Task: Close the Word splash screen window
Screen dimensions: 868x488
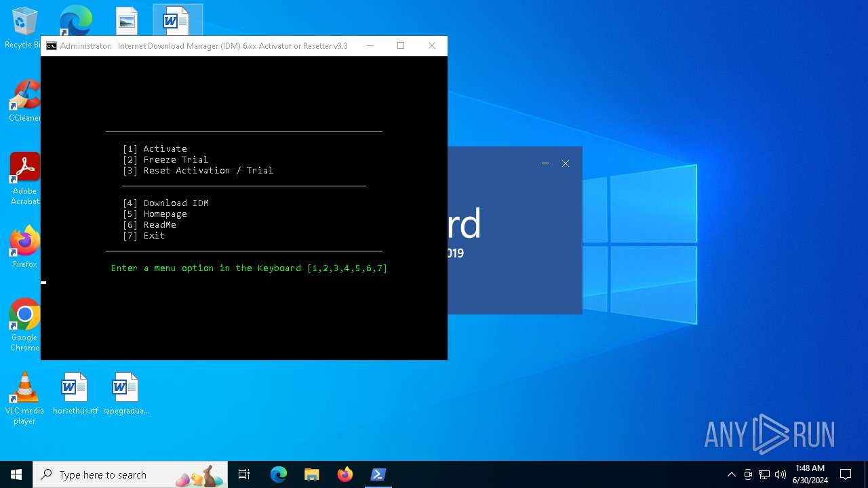Action: pos(566,163)
